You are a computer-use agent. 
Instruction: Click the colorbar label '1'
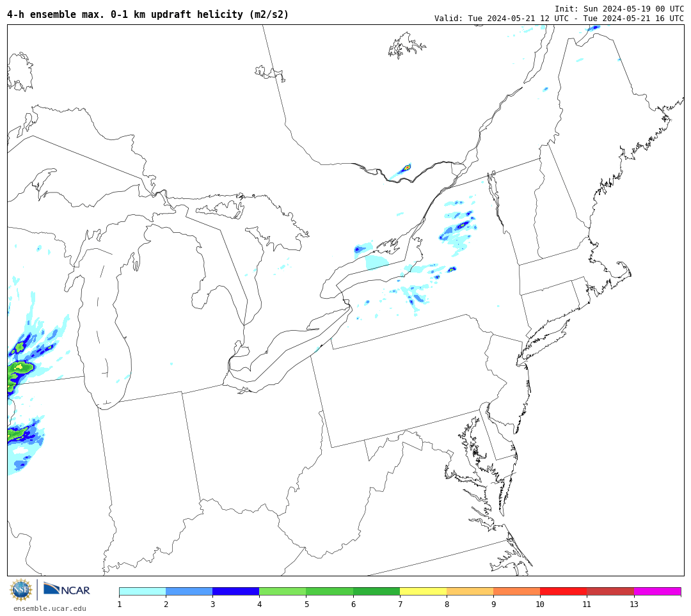120,604
